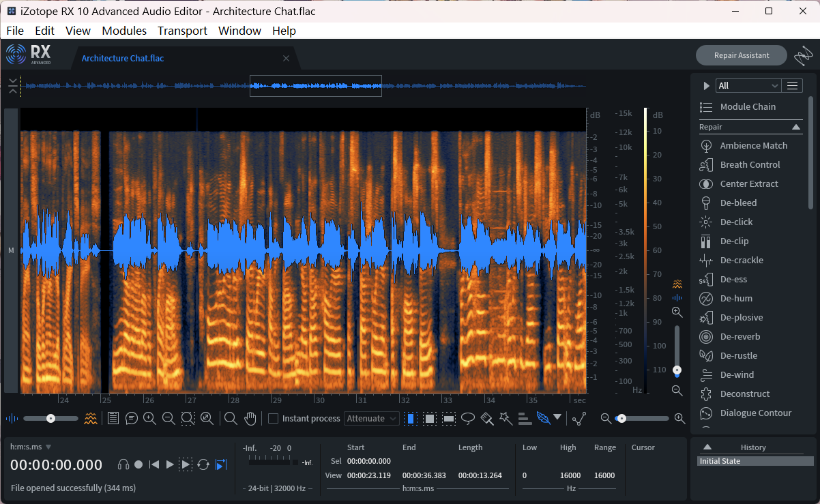
Task: Collapse the History panel
Action: [x=707, y=447]
